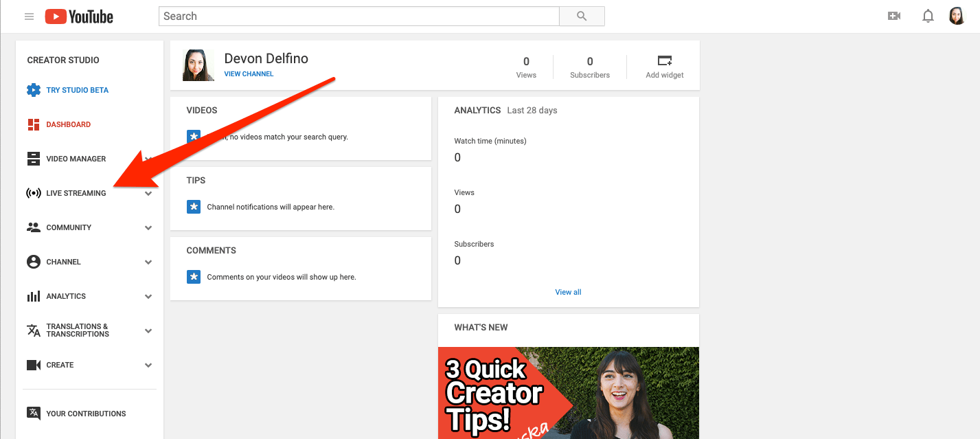Click the Video Manager icon

click(34, 159)
